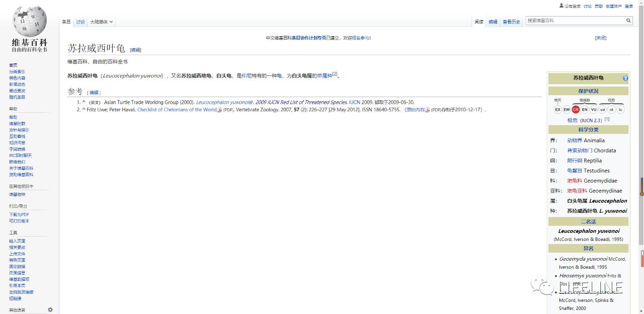The width and height of the screenshot is (644, 314).
Task: Open the 随机条目 sidebar link
Action: pos(17,97)
